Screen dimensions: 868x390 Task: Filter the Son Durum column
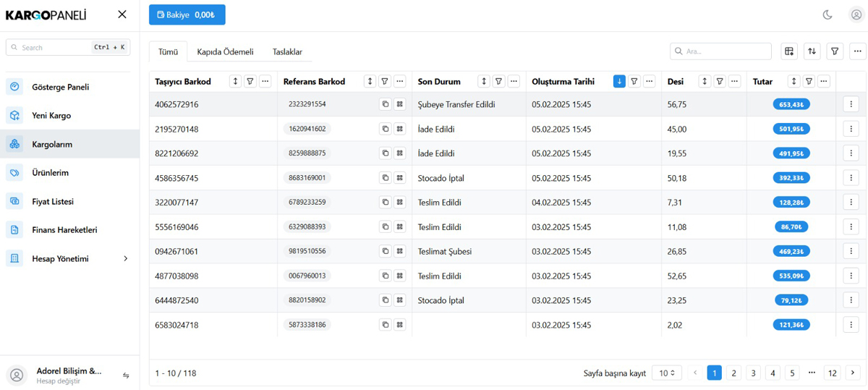pyautogui.click(x=498, y=82)
